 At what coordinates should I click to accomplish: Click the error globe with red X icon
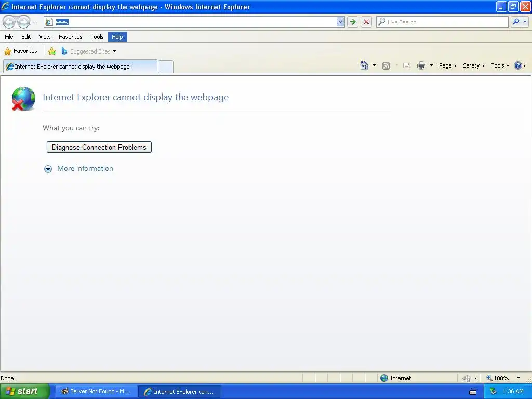pos(23,99)
